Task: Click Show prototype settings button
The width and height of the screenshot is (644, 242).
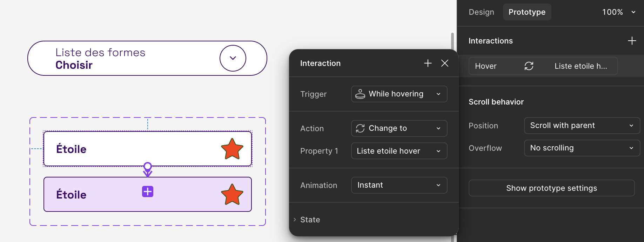Action: point(551,188)
